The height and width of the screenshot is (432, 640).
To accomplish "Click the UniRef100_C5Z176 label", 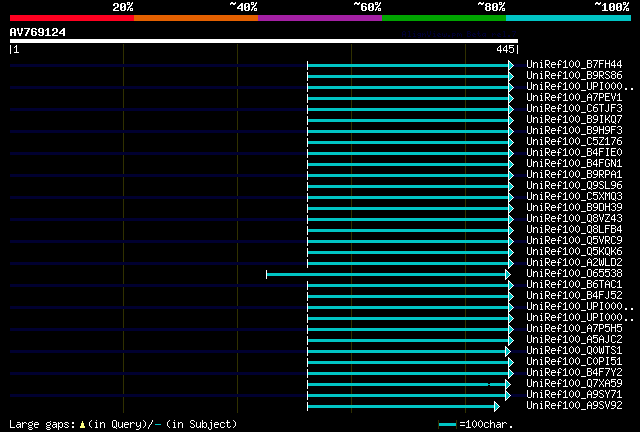I will point(574,142).
